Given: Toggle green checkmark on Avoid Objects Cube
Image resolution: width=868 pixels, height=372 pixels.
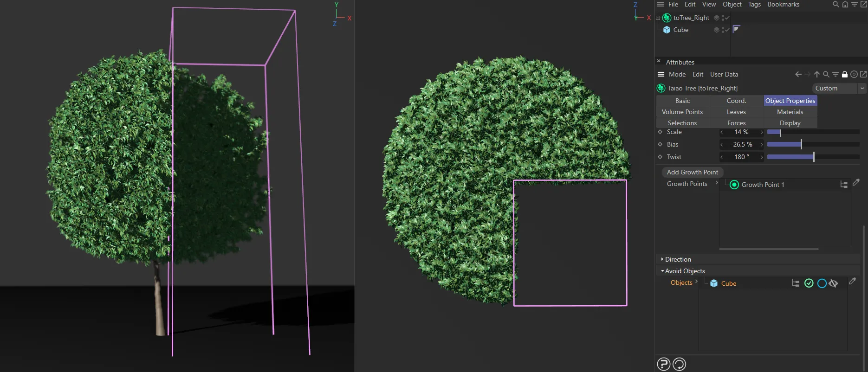Looking at the screenshot, I should point(809,283).
